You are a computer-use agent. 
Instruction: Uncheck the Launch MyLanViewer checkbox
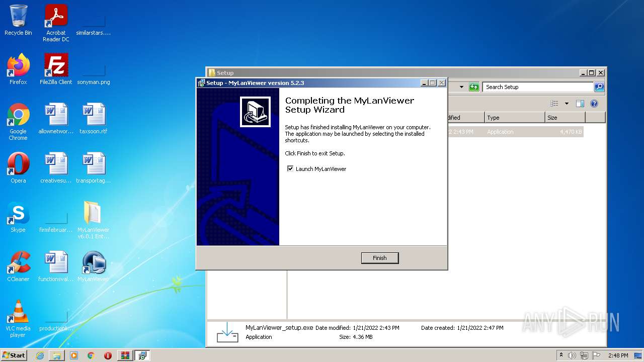pos(290,169)
